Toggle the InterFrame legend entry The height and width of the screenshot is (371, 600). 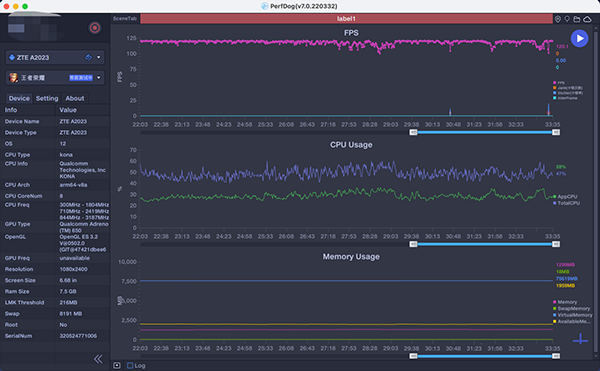point(565,98)
